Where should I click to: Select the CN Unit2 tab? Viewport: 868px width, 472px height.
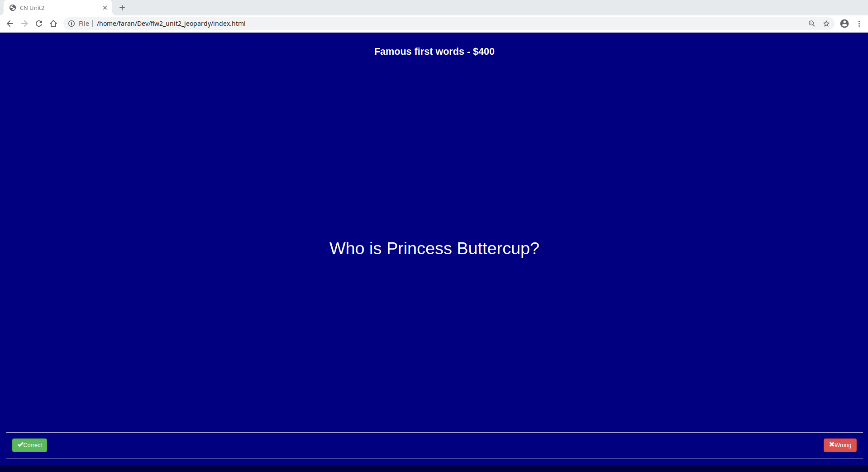(x=58, y=8)
